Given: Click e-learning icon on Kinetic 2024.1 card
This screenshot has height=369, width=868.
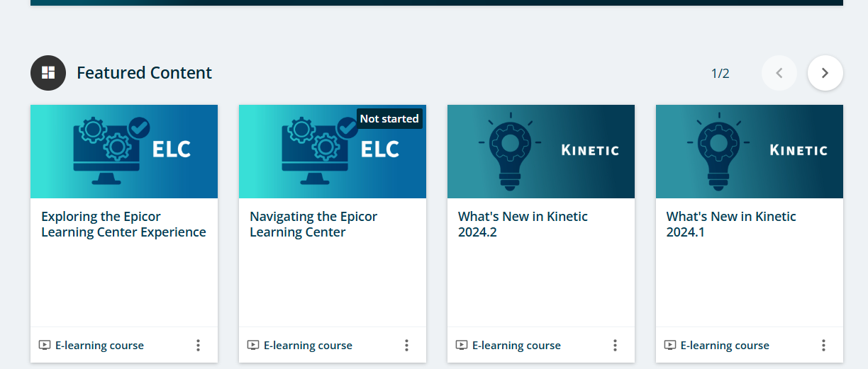Looking at the screenshot, I should pyautogui.click(x=670, y=346).
